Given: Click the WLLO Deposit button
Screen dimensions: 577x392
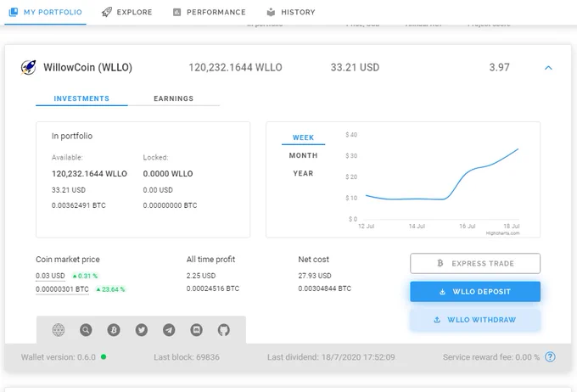Looking at the screenshot, I should tap(475, 292).
